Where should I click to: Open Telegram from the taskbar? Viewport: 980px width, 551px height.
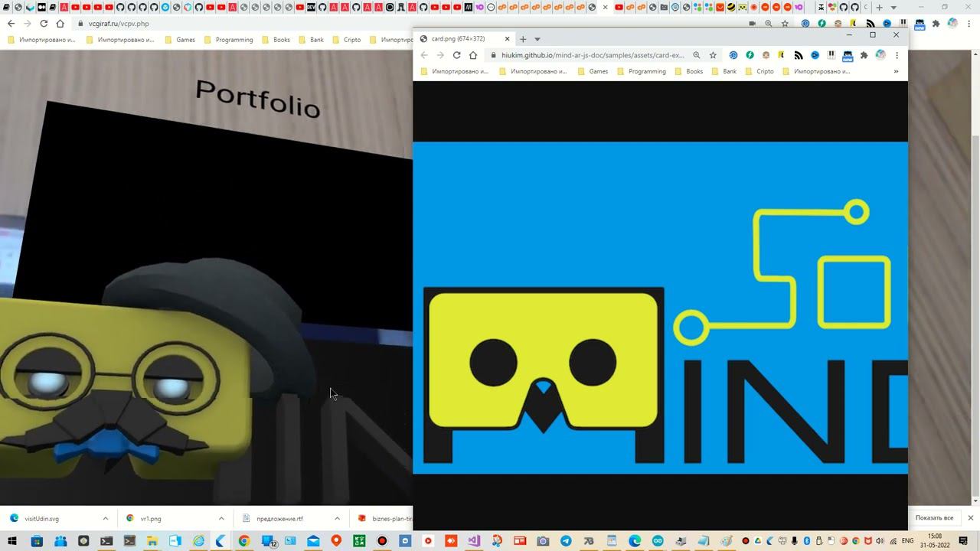pyautogui.click(x=566, y=541)
